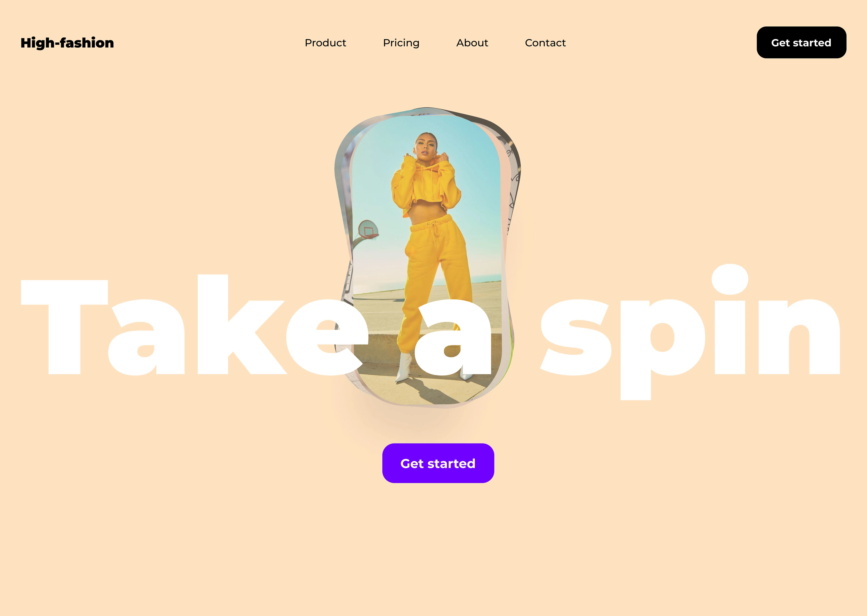The image size is (867, 616).
Task: Open the About nav link
Action: [472, 43]
